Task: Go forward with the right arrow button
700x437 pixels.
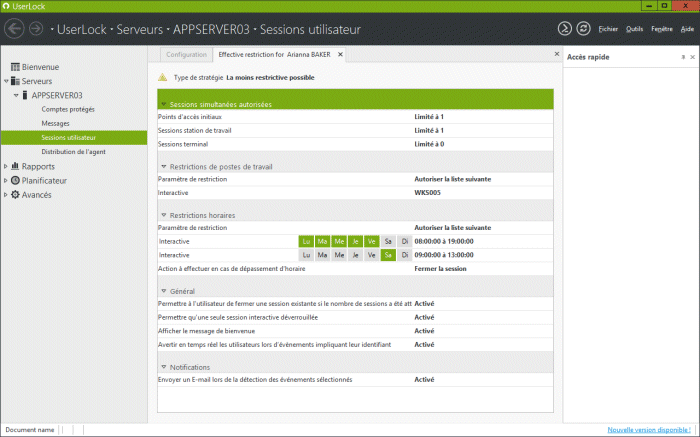Action: [36, 29]
